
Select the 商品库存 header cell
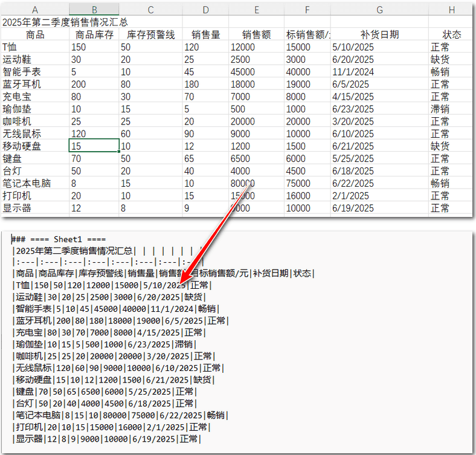pyautogui.click(x=94, y=34)
